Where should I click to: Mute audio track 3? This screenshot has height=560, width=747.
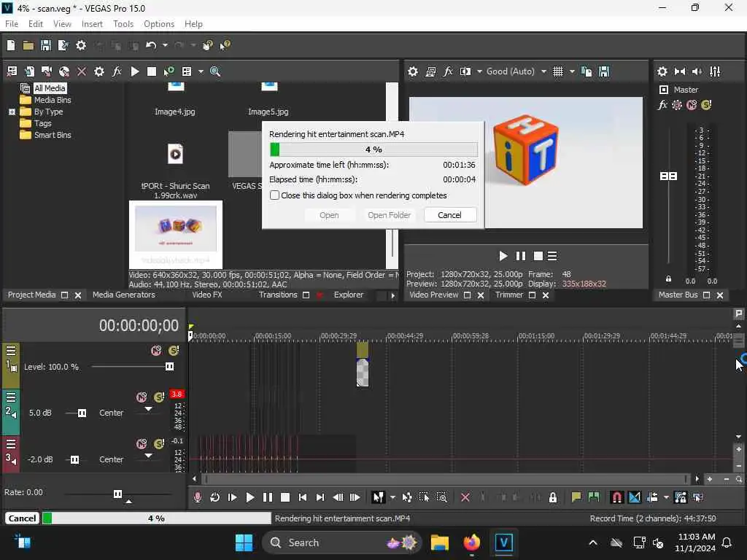click(x=142, y=444)
